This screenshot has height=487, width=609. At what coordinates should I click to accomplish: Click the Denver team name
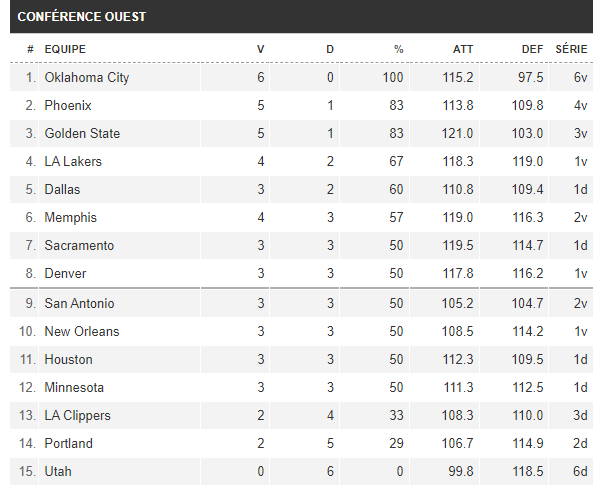tap(65, 273)
